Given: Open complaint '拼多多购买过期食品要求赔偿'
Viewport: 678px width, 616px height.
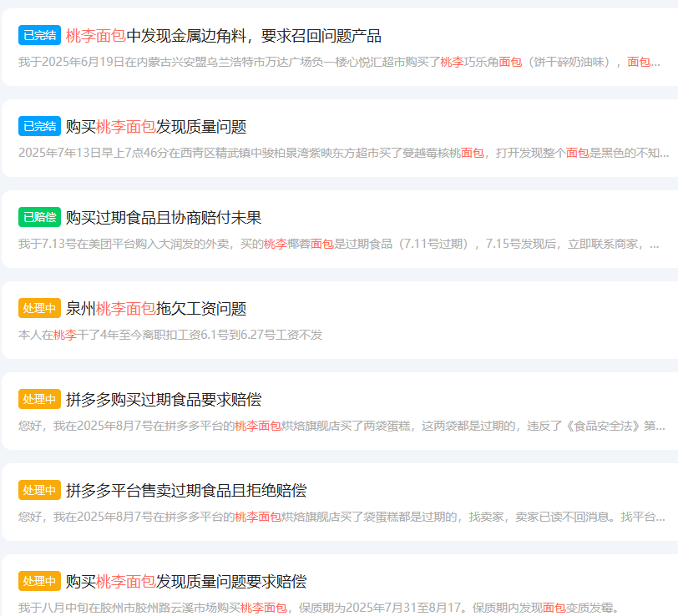Looking at the screenshot, I should pyautogui.click(x=164, y=400).
